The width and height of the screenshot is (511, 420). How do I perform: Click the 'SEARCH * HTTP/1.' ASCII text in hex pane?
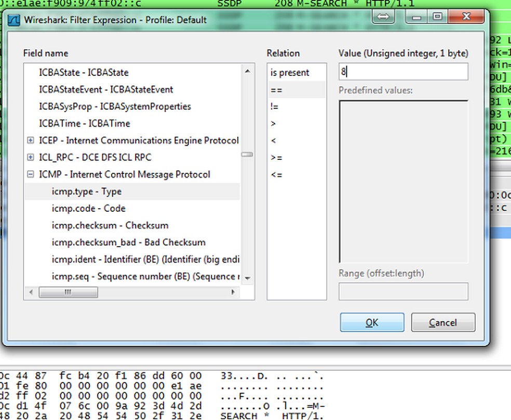point(272,416)
